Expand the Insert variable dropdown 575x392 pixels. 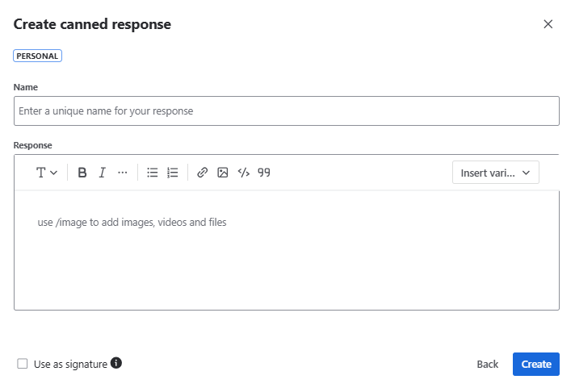tap(495, 173)
